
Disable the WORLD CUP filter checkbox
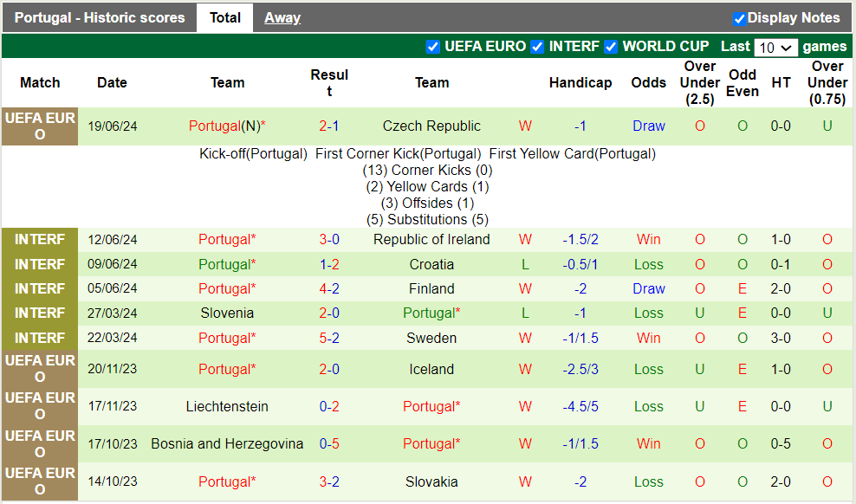611,47
